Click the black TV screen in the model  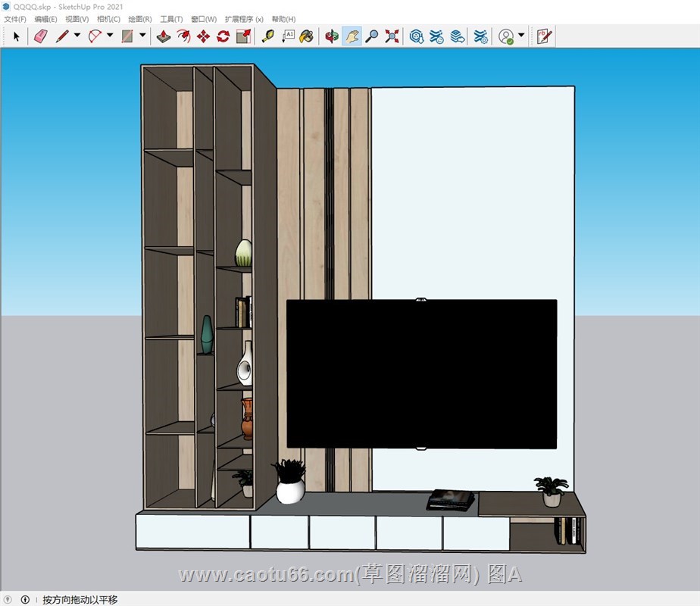click(421, 373)
